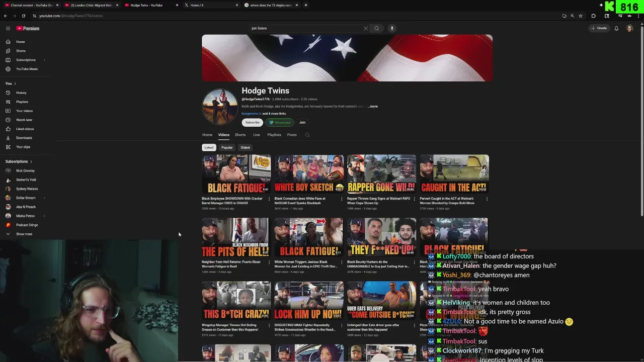This screenshot has height=362, width=644.
Task: Open Subscriptions in the sidebar
Action: (26, 60)
